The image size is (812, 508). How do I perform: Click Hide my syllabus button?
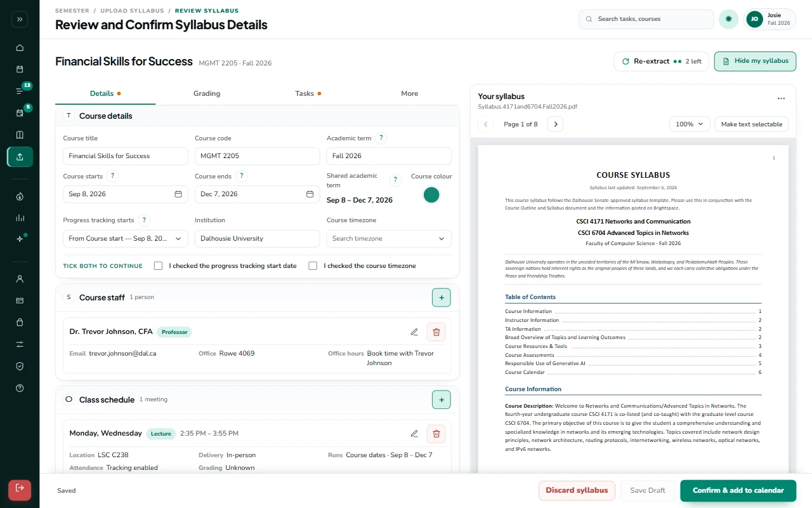point(755,61)
